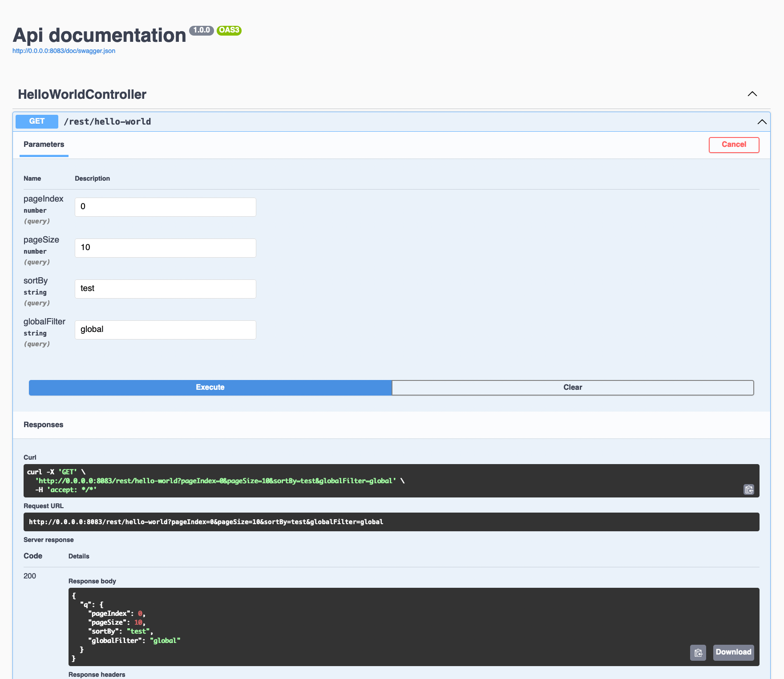The image size is (784, 679).
Task: Click the "sortBy": "test" response line
Action: [121, 631]
